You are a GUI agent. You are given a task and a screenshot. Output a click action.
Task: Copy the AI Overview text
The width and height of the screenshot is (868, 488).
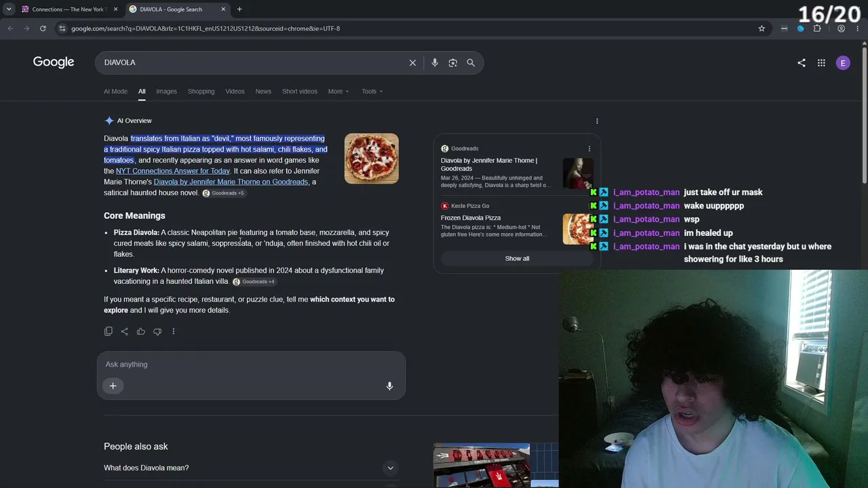[108, 331]
